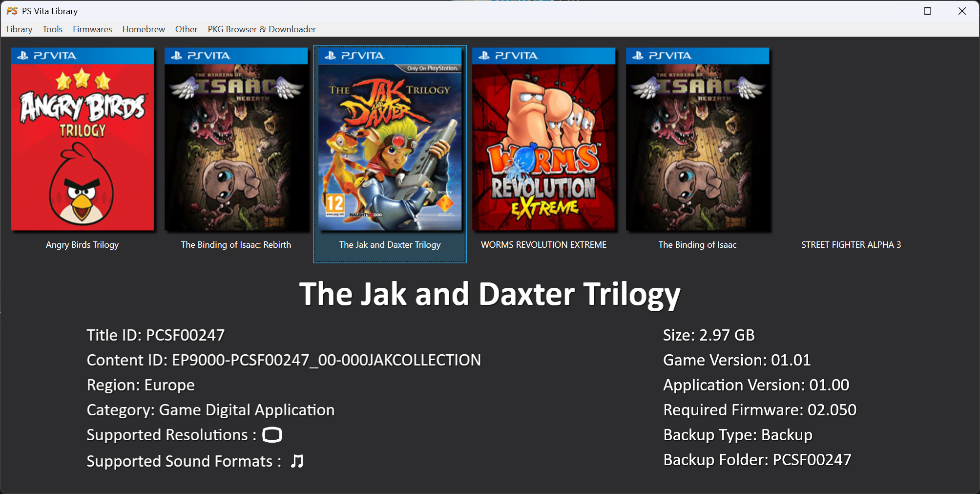The width and height of the screenshot is (980, 494).
Task: Open the Firmwares menu
Action: pyautogui.click(x=92, y=29)
